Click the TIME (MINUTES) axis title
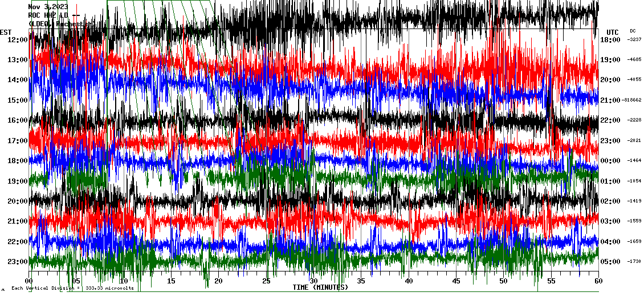This screenshot has width=644, height=296. click(320, 287)
